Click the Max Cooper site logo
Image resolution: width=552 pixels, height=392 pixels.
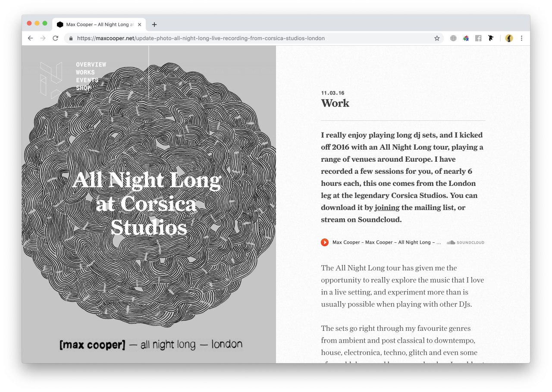(x=51, y=80)
